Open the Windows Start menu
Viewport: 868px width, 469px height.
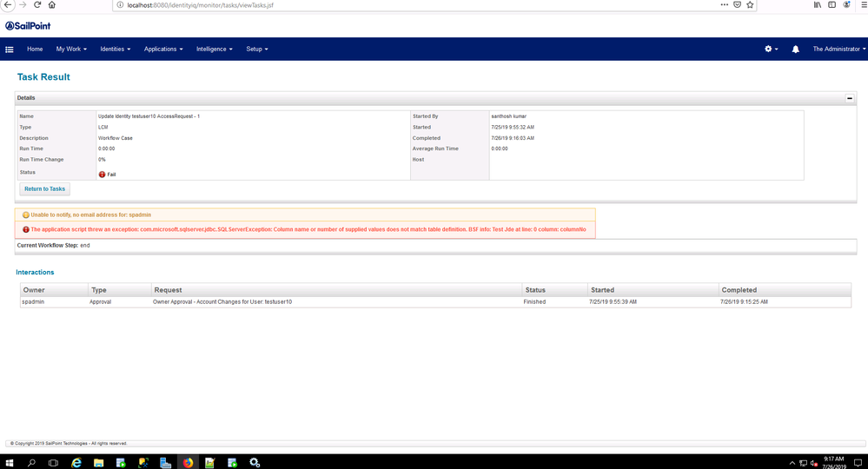(10, 463)
